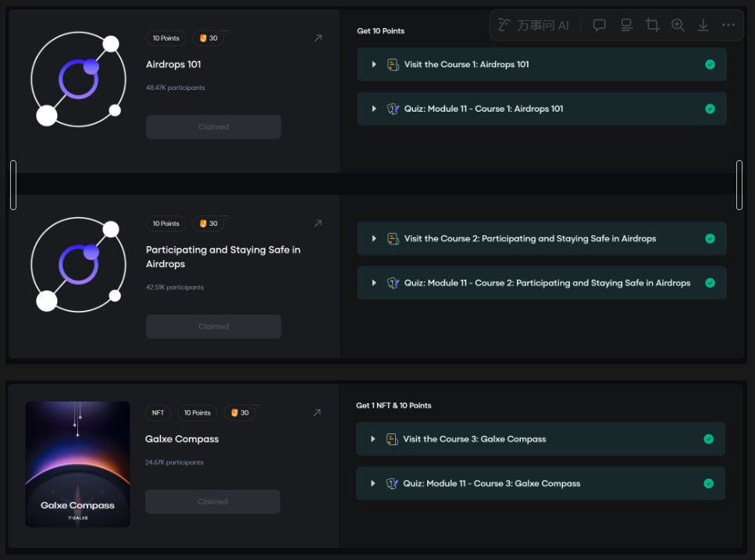Expand the Visit the Course 1: Airdrops 101 task
The height and width of the screenshot is (560, 755).
click(x=374, y=64)
